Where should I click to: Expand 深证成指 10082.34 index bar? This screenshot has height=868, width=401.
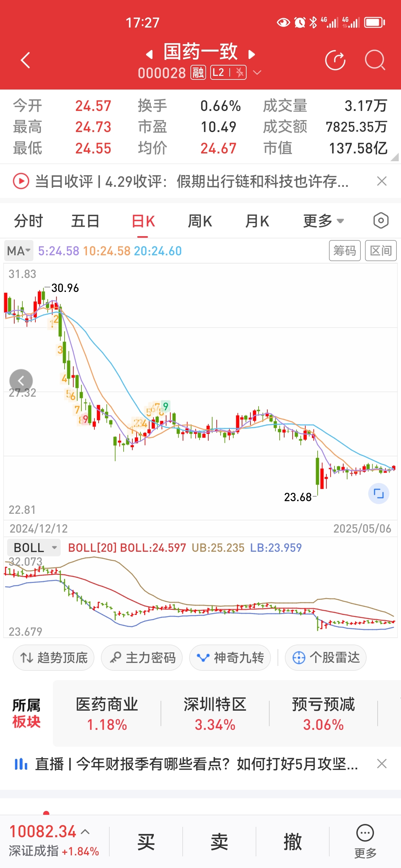coord(54,841)
